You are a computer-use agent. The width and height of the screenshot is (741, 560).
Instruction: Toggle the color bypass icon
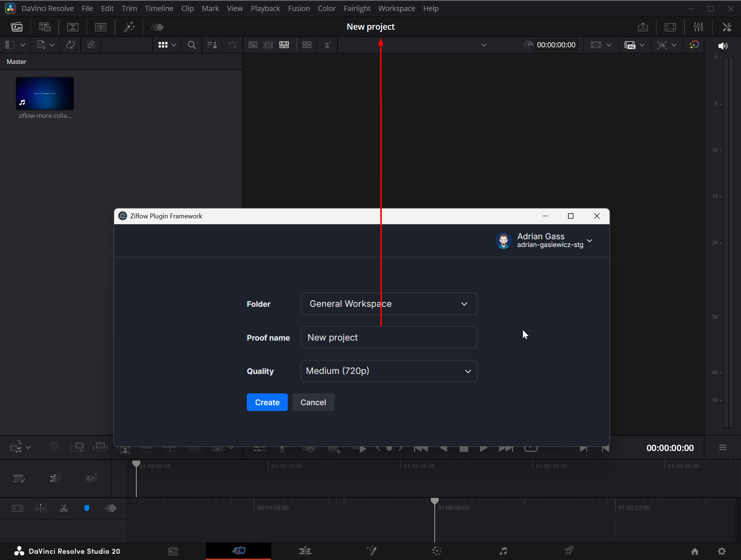(x=694, y=45)
